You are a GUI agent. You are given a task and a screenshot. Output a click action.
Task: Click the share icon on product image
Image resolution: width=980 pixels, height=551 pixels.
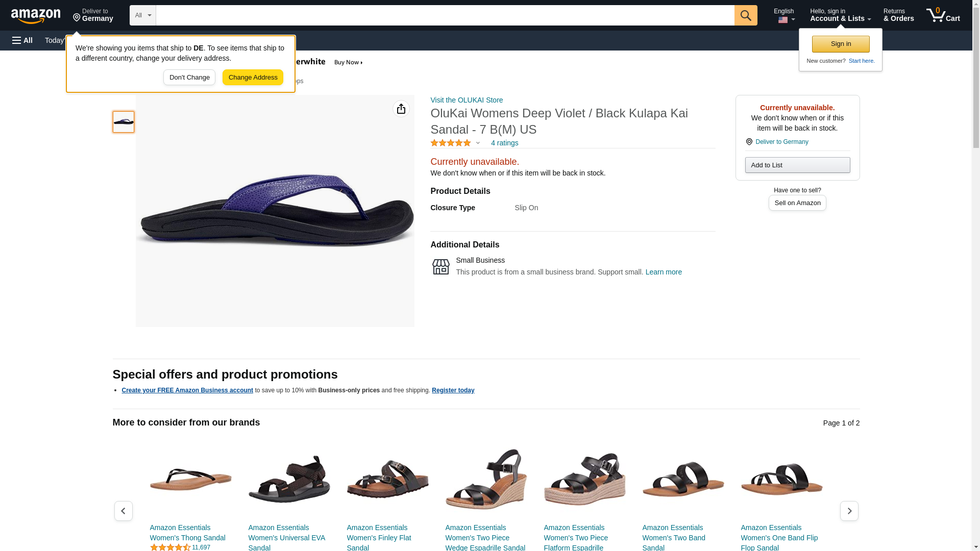click(401, 109)
